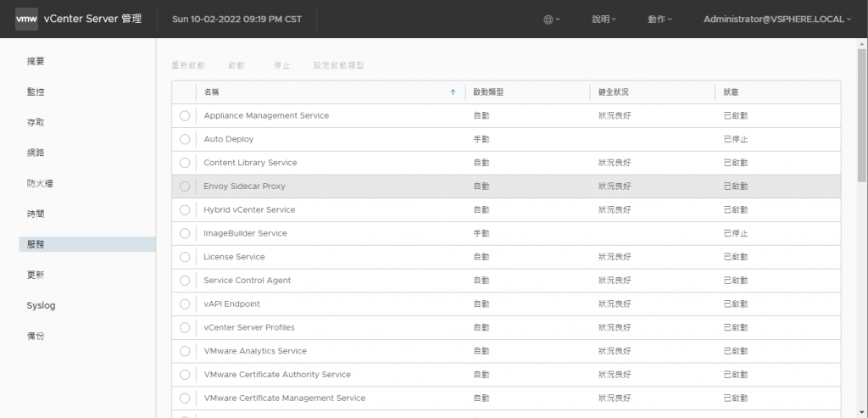Screen dimensions: 868x418
Task: Select vAPI Endpoint radio button
Action: [x=185, y=304]
